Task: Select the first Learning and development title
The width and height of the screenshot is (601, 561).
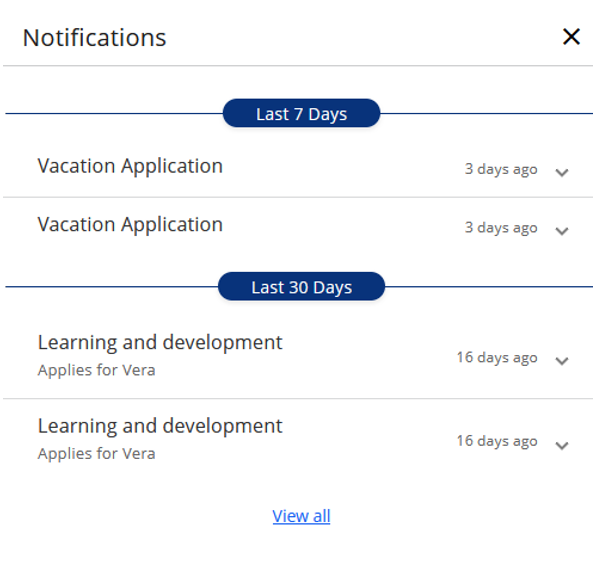Action: point(160,342)
